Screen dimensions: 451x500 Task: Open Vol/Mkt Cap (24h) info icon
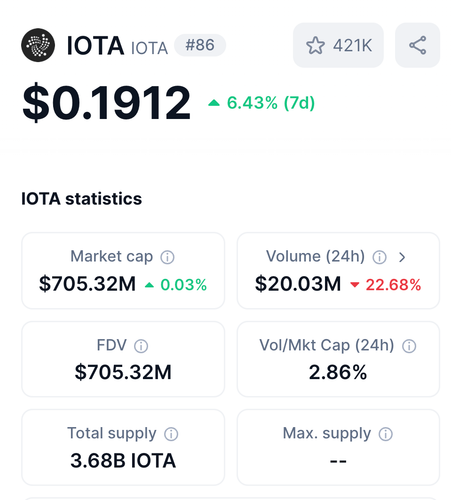point(409,346)
